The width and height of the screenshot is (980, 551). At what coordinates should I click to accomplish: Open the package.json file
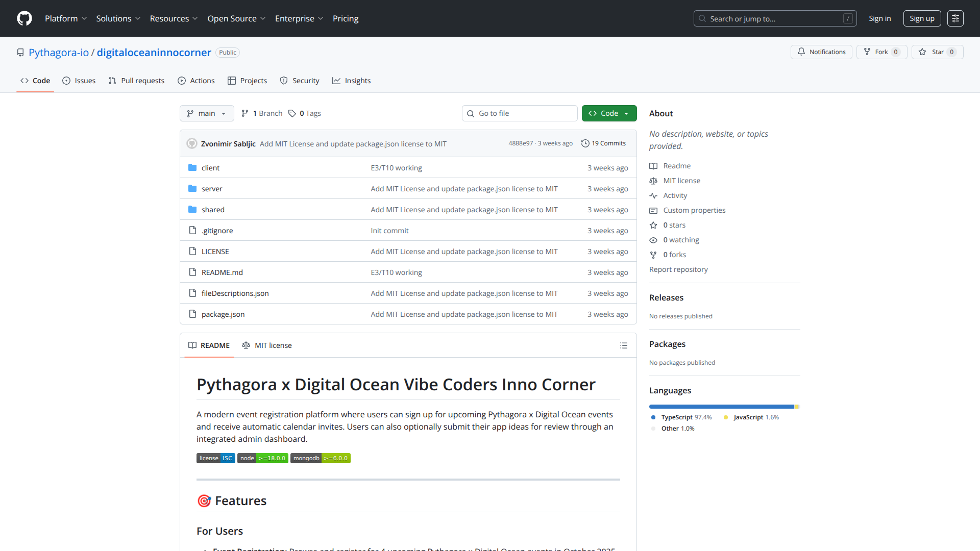(x=223, y=314)
